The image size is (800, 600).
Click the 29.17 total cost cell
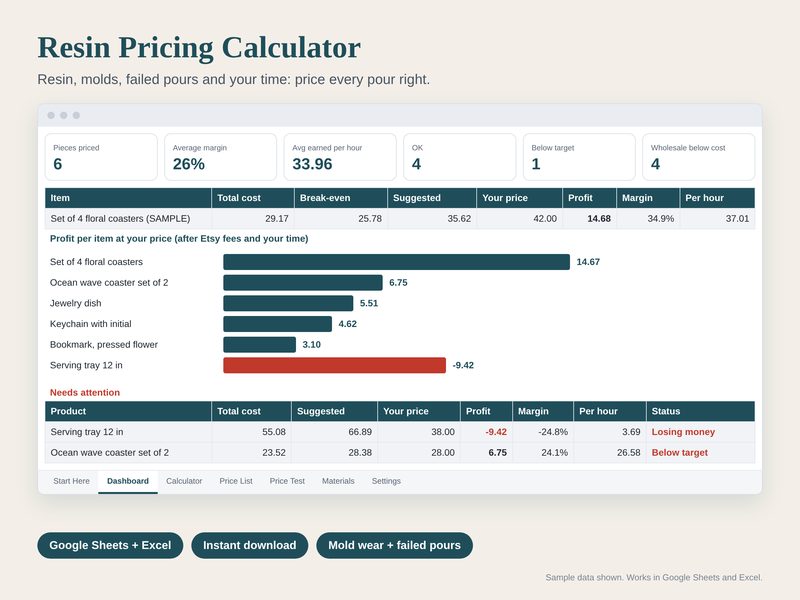point(253,218)
